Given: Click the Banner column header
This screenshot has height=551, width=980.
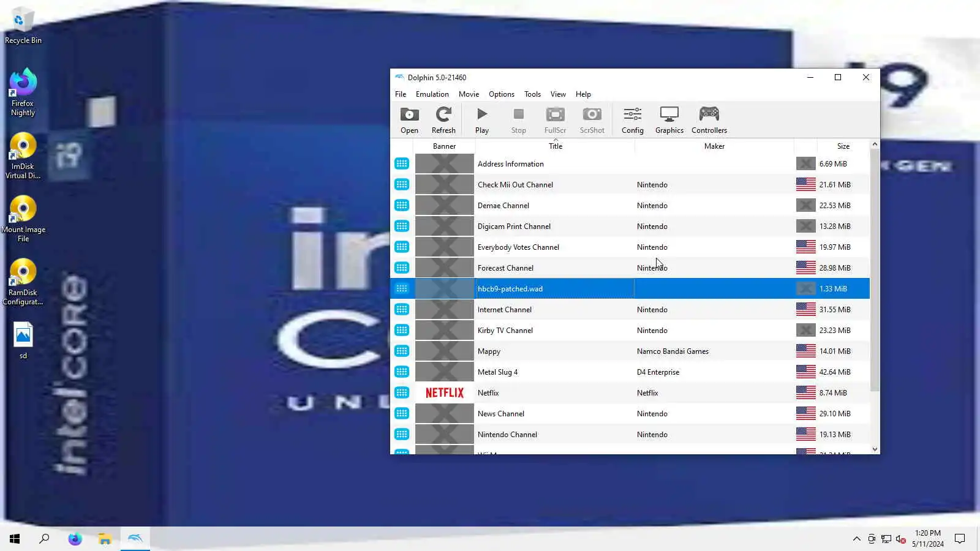Looking at the screenshot, I should 444,146.
